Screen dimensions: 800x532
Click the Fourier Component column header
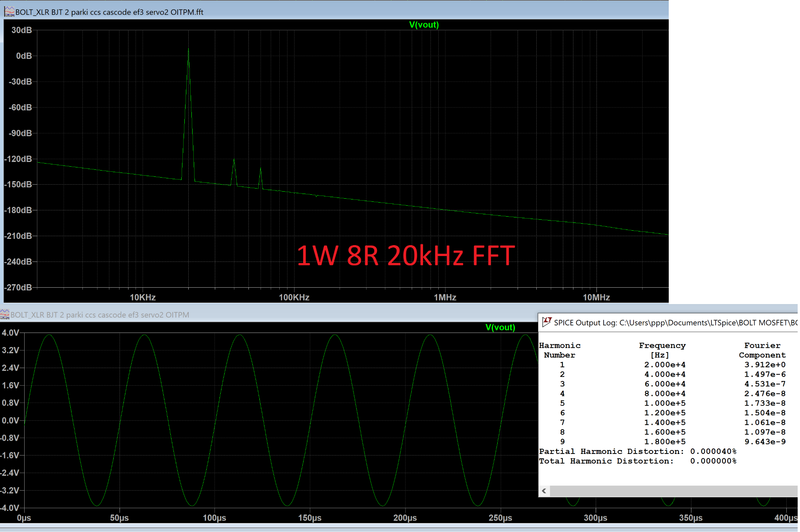coord(762,350)
